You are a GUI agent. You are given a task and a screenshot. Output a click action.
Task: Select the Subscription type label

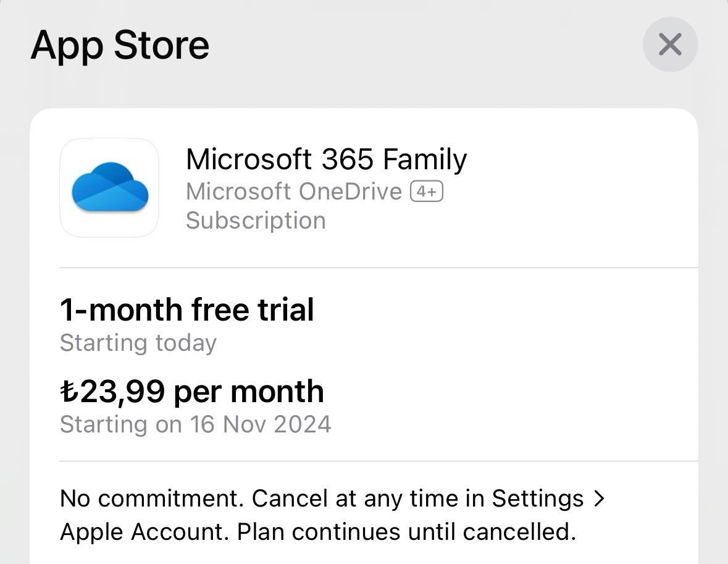[256, 220]
